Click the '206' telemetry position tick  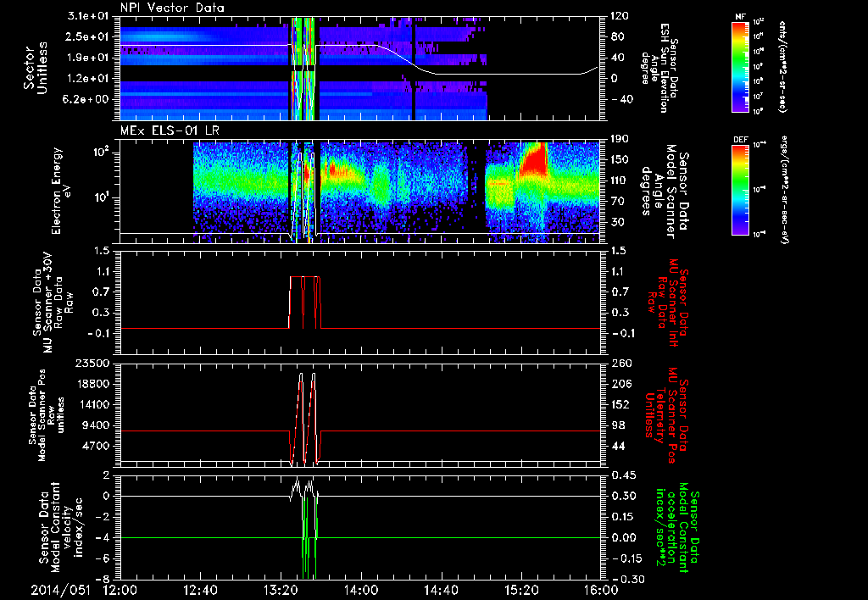[x=620, y=384]
